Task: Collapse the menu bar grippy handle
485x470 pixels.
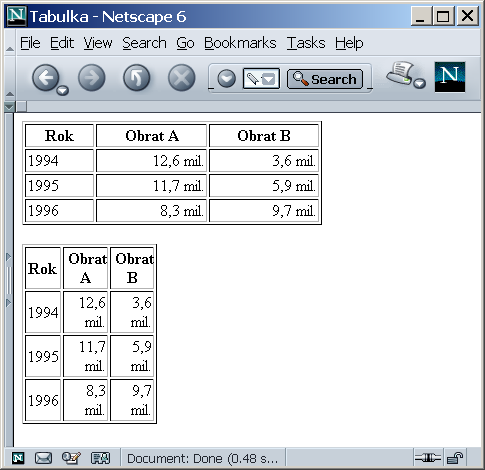Action: [x=10, y=43]
